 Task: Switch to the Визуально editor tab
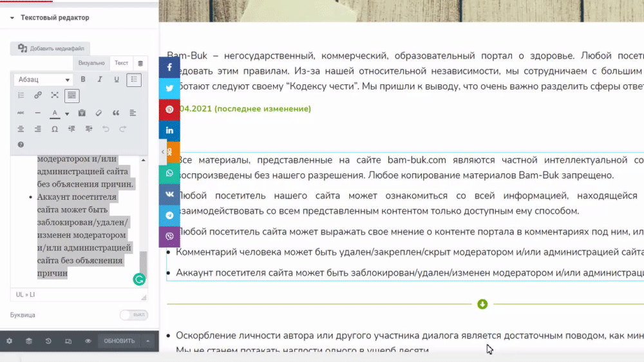coord(91,63)
